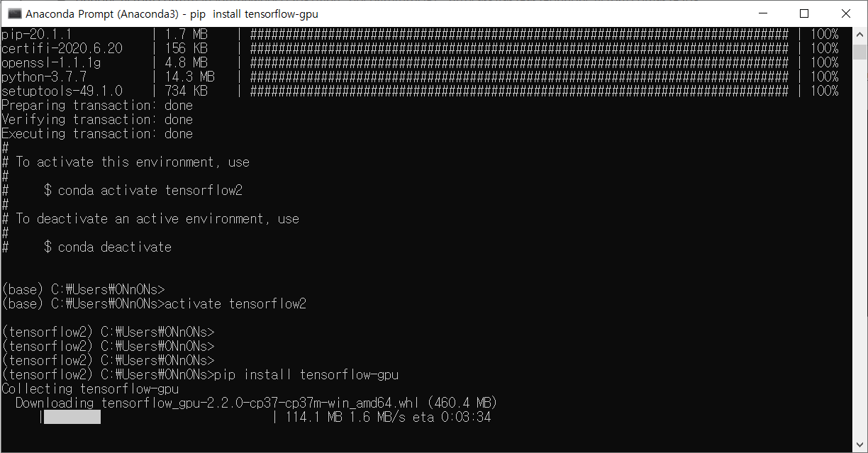Click the 100% value on the setuptools row
This screenshot has width=868, height=453.
point(825,91)
